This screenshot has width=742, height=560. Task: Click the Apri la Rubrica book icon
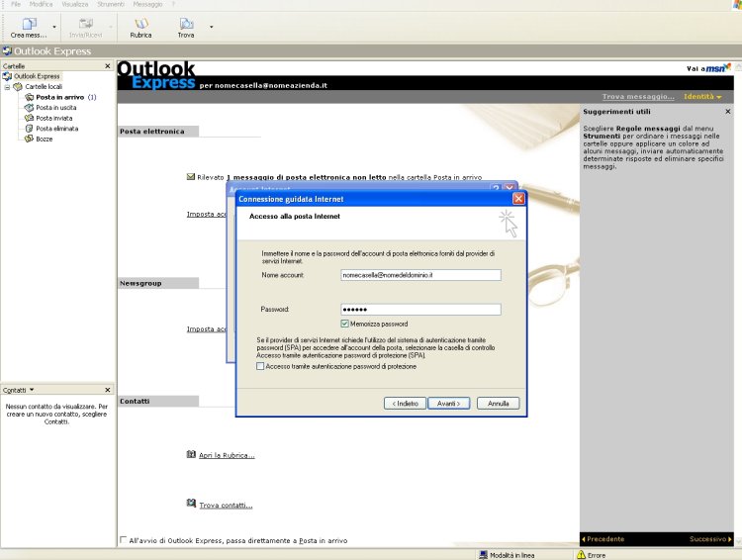(x=191, y=454)
